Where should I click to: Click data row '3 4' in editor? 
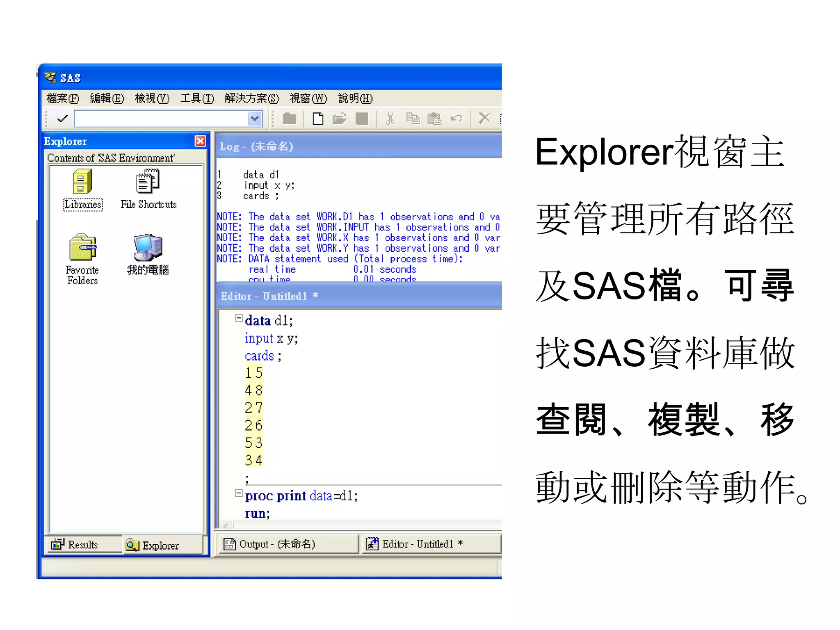tap(253, 460)
